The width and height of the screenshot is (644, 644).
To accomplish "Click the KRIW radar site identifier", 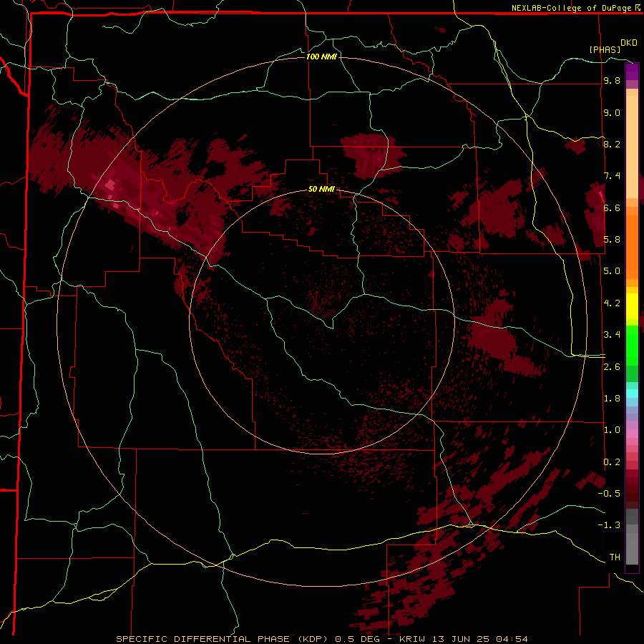I will pyautogui.click(x=413, y=639).
